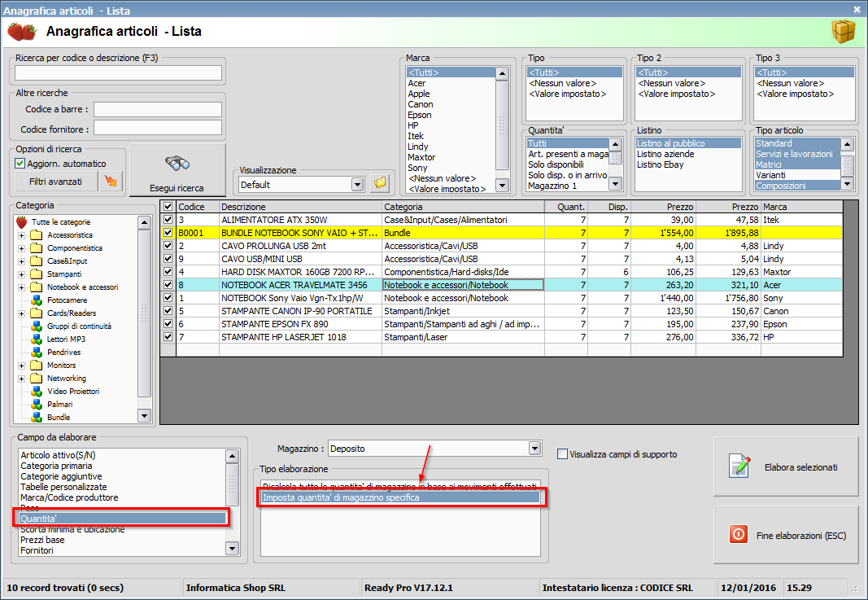This screenshot has width=868, height=600.
Task: Sort grid by Disp. column header
Action: (x=609, y=207)
